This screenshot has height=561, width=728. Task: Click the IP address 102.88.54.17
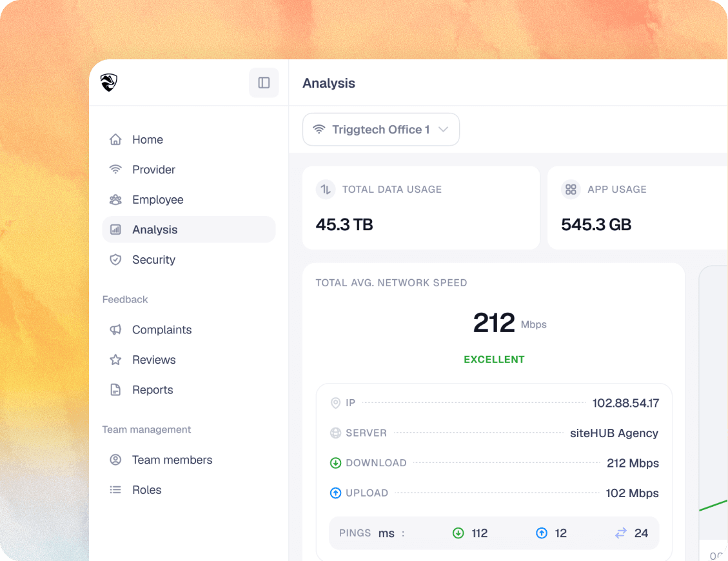coord(626,403)
